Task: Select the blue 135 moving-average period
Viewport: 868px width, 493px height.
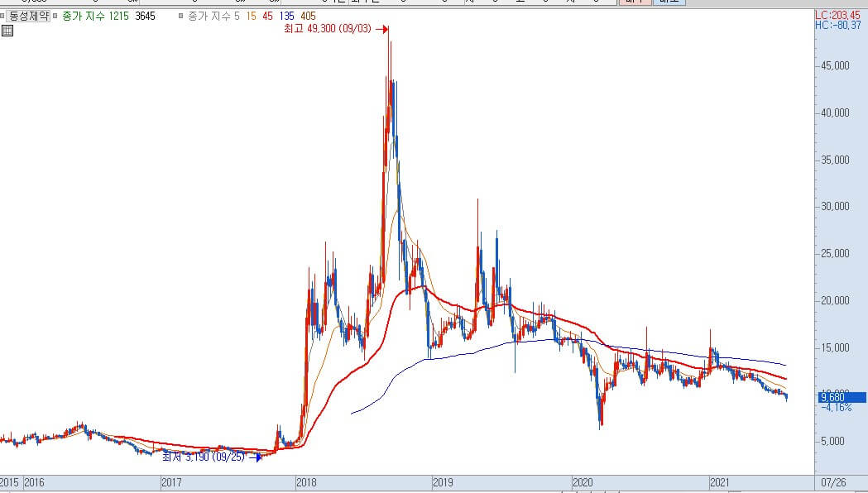Action: 287,16
